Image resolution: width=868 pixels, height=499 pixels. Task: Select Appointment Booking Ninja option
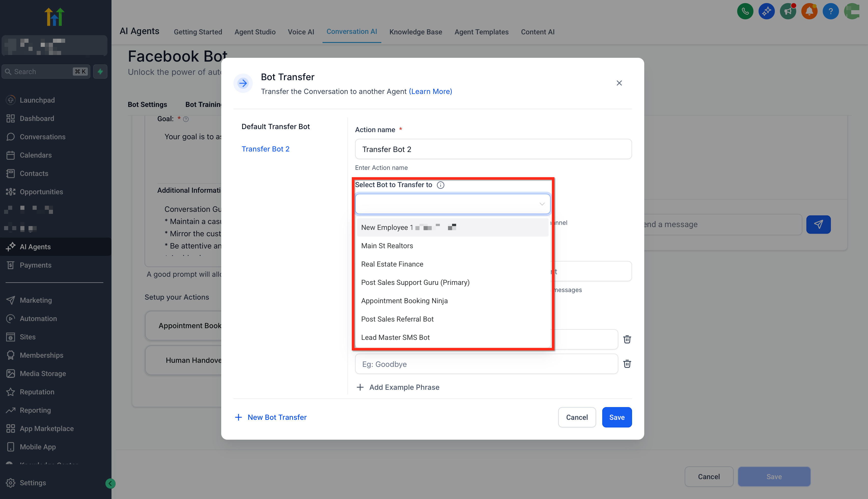(404, 301)
